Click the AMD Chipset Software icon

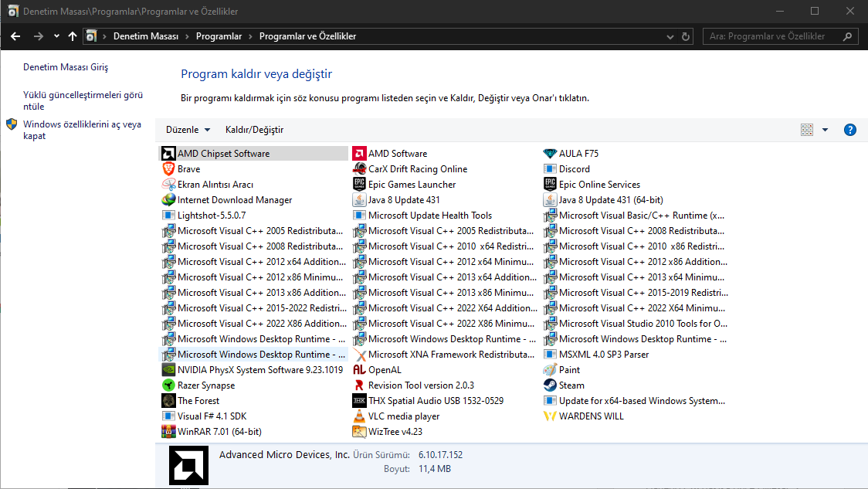(168, 154)
